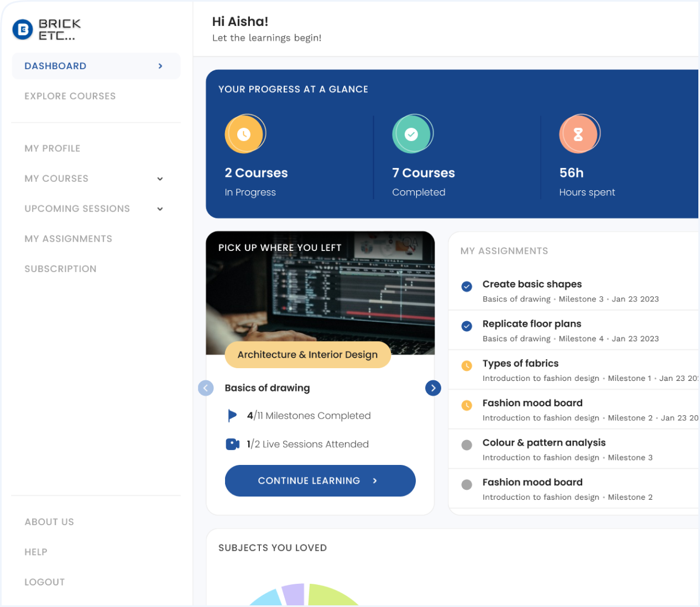Expand the MY COURSES menu
The width and height of the screenshot is (700, 607).
coord(160,179)
